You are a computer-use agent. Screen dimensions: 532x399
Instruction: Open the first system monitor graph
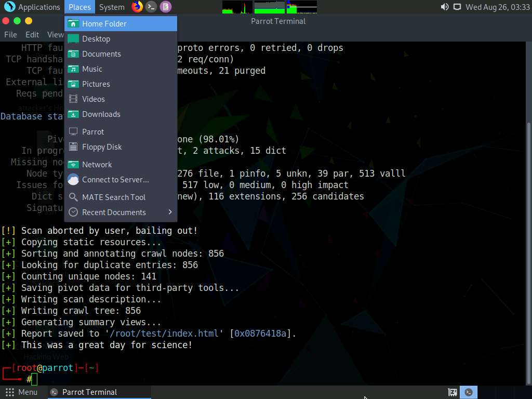click(x=237, y=7)
